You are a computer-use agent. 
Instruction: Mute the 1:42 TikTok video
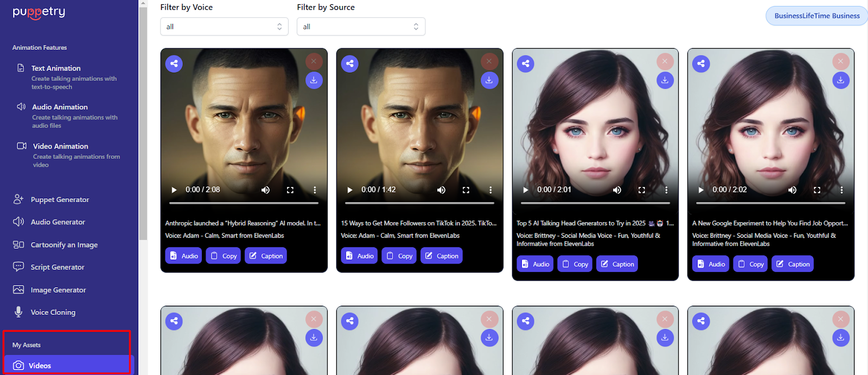pos(441,190)
